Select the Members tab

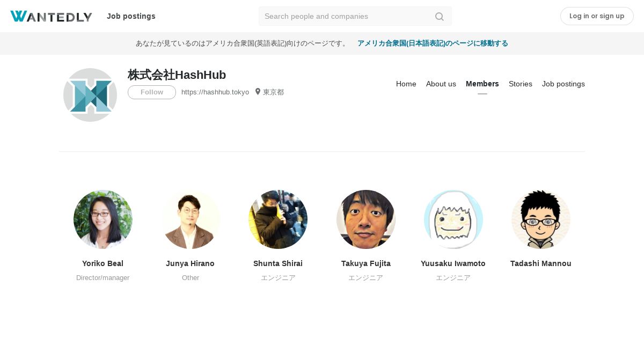(482, 84)
